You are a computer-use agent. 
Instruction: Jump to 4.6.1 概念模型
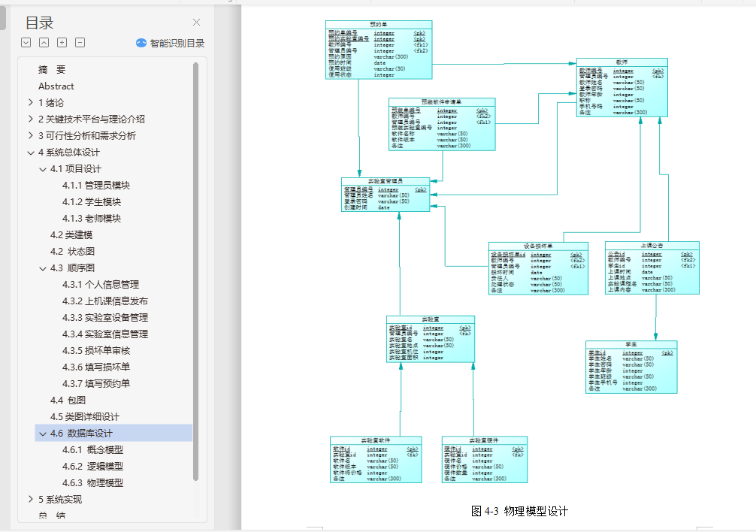point(92,449)
